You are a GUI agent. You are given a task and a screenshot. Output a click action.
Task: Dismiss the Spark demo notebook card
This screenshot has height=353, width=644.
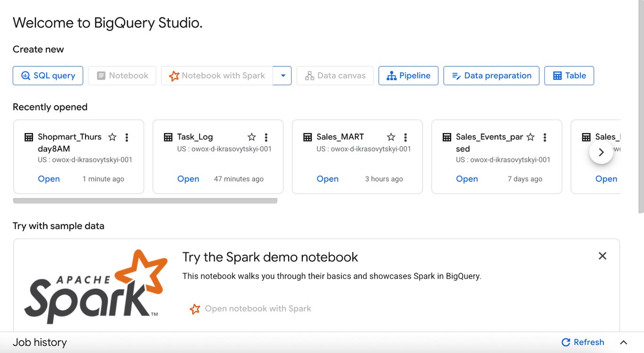tap(603, 256)
